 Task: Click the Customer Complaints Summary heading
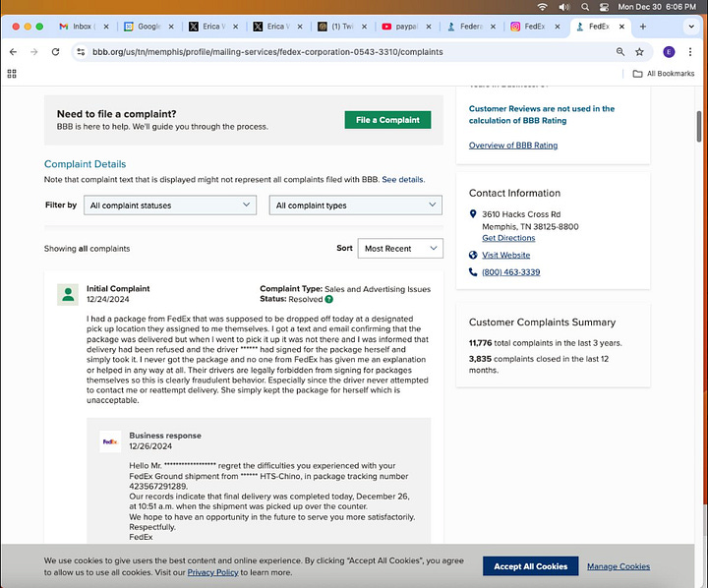point(542,323)
